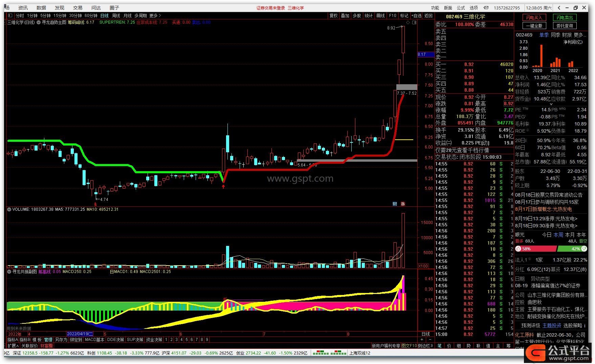Screen dimensions: 595x364
Task: Click 闪电买入 quick buy button
Action: coord(534,18)
